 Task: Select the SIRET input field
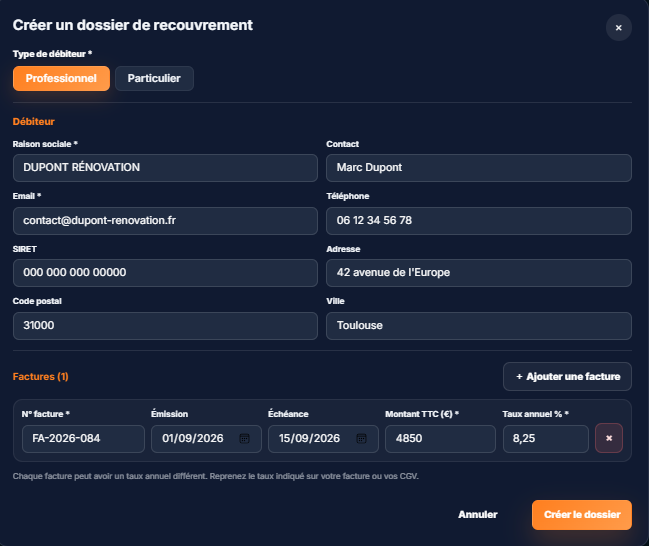pyautogui.click(x=165, y=273)
